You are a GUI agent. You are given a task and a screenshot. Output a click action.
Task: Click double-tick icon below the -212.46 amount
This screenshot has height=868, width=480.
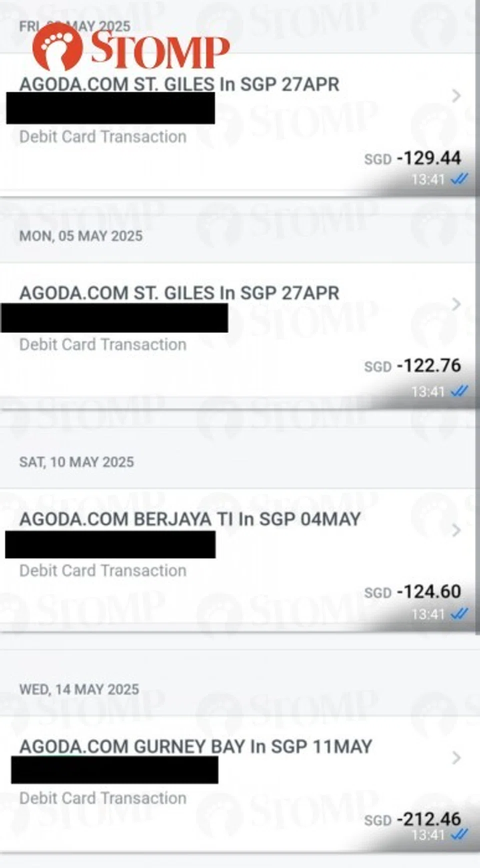(x=459, y=834)
